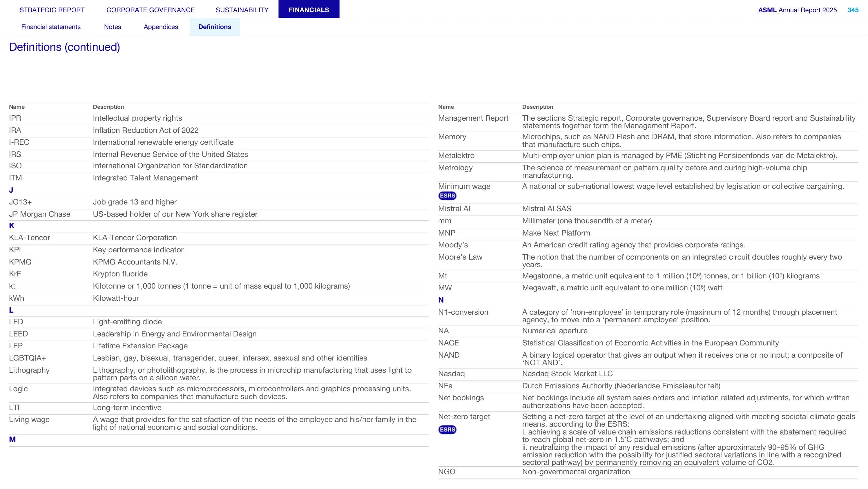Click the Definitions (continued) page heading

pos(65,47)
